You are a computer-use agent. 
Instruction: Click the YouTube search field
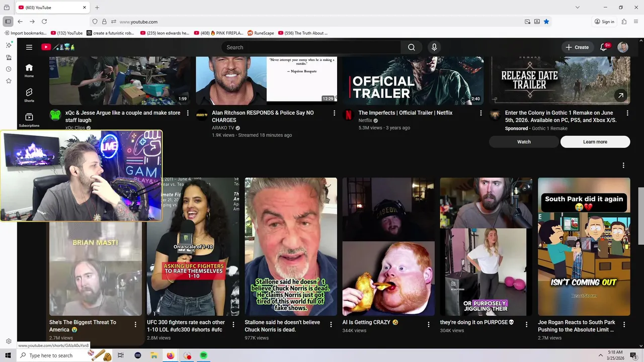point(311,47)
